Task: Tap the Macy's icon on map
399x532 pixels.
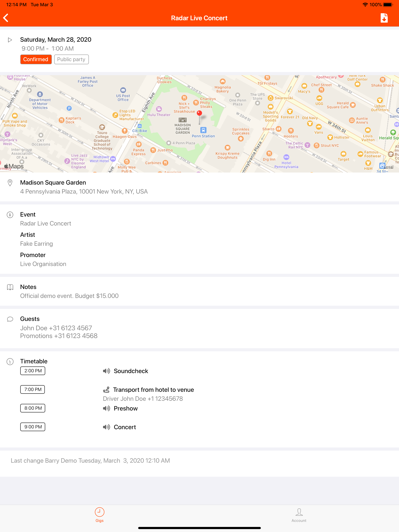Action: (304, 86)
